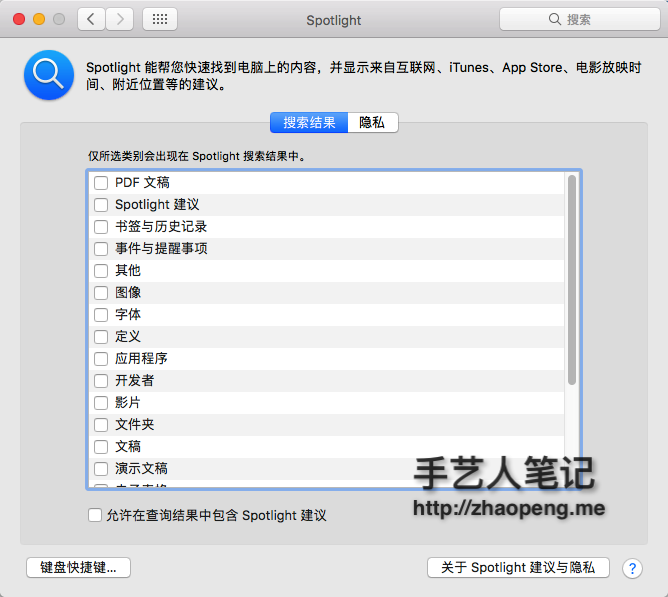This screenshot has width=668, height=597.
Task: Enable the 应用程序 category checkbox
Action: pyautogui.click(x=101, y=359)
